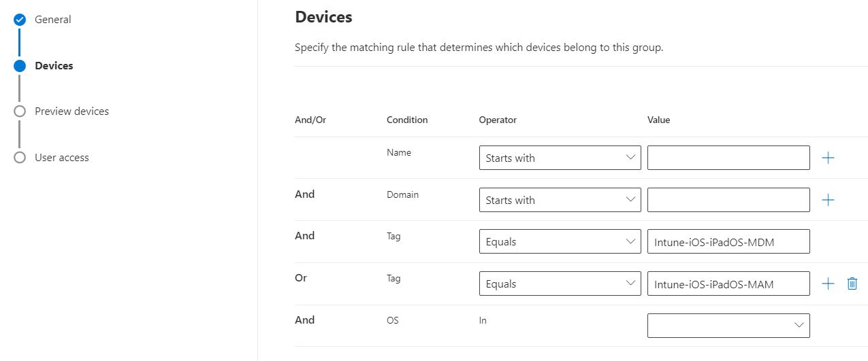This screenshot has height=361, width=868.
Task: Click the Intune-iOS-iPadOS-MAM tag value field
Action: (728, 283)
